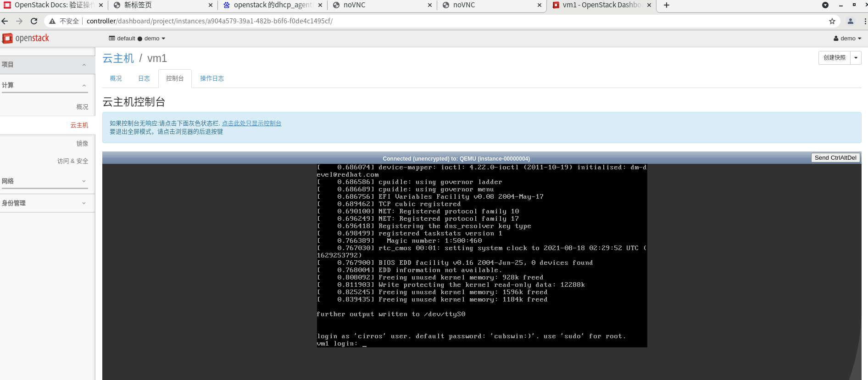Open the demo user menu
Screen dimensions: 868x380
(847, 39)
